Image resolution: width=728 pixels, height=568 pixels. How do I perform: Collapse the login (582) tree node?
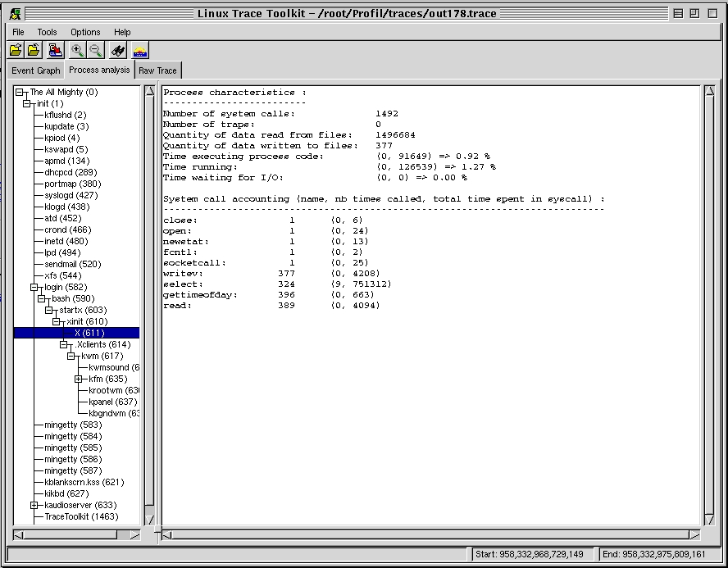pos(34,287)
